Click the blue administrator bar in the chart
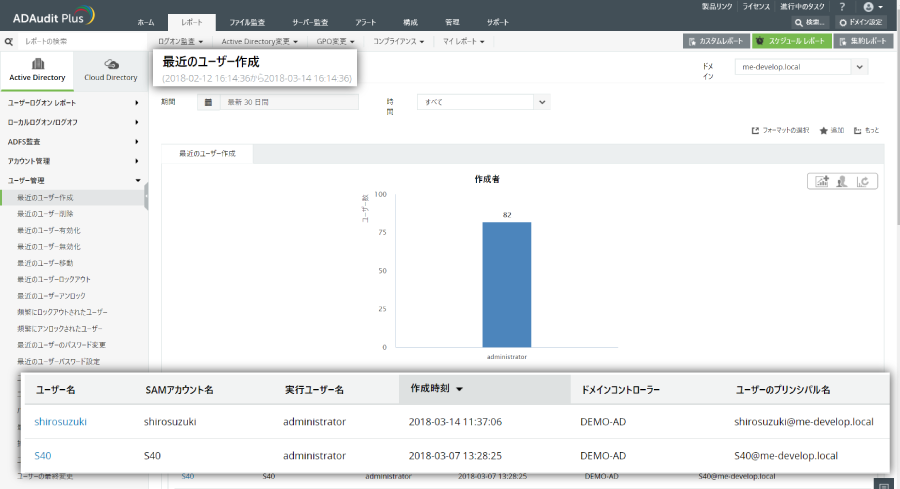Image resolution: width=900 pixels, height=489 pixels. (506, 284)
